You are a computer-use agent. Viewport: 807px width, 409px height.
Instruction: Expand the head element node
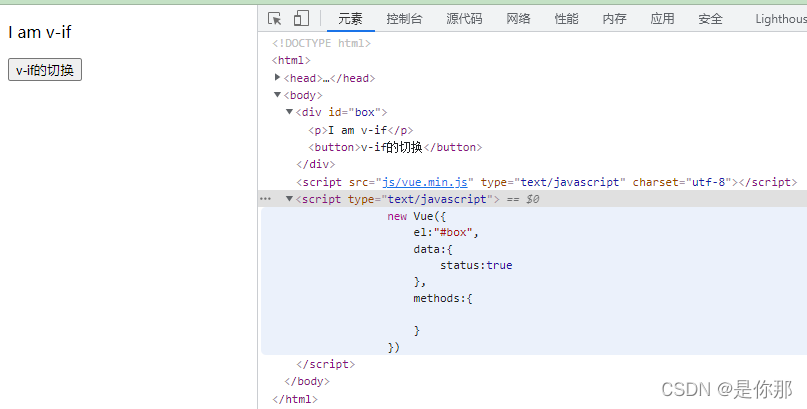point(277,78)
